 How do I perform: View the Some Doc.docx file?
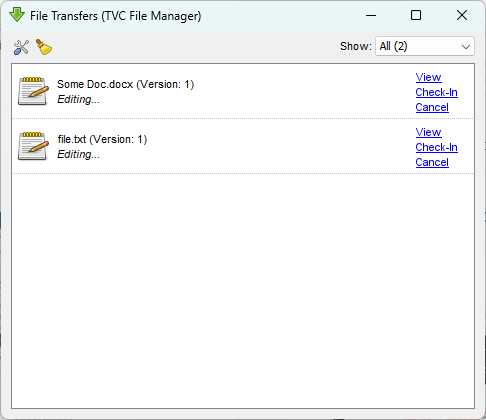(428, 77)
